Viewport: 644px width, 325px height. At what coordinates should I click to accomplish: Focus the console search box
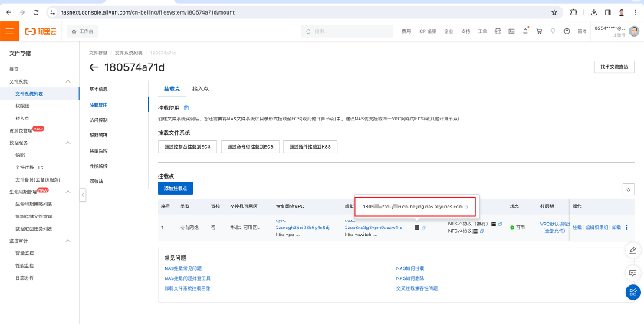(347, 31)
